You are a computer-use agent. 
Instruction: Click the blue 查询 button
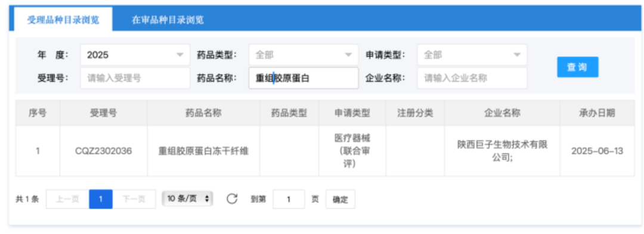coord(577,67)
